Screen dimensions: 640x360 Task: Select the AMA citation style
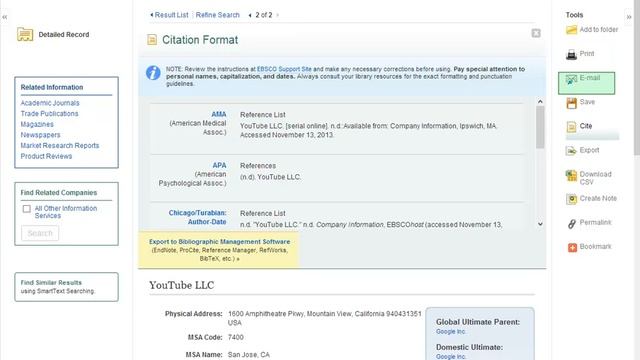219,115
